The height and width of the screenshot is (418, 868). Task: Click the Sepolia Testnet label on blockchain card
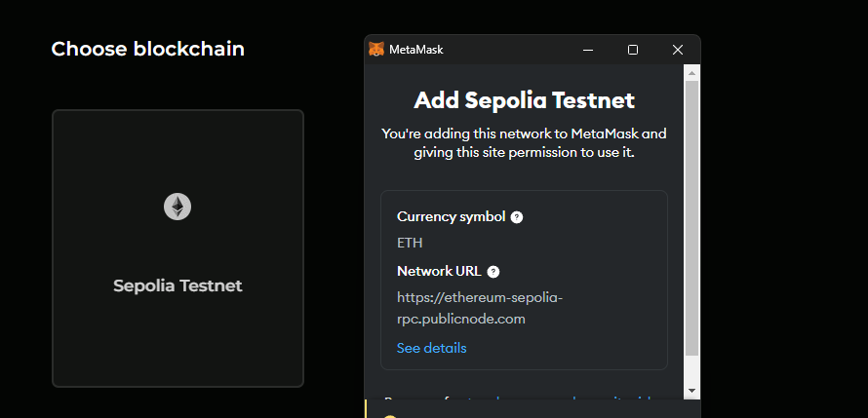point(178,285)
